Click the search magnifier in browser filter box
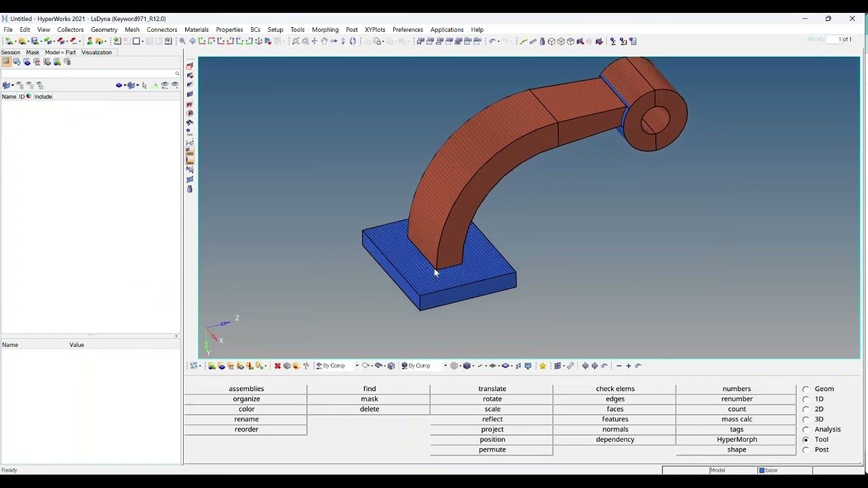 (x=178, y=73)
